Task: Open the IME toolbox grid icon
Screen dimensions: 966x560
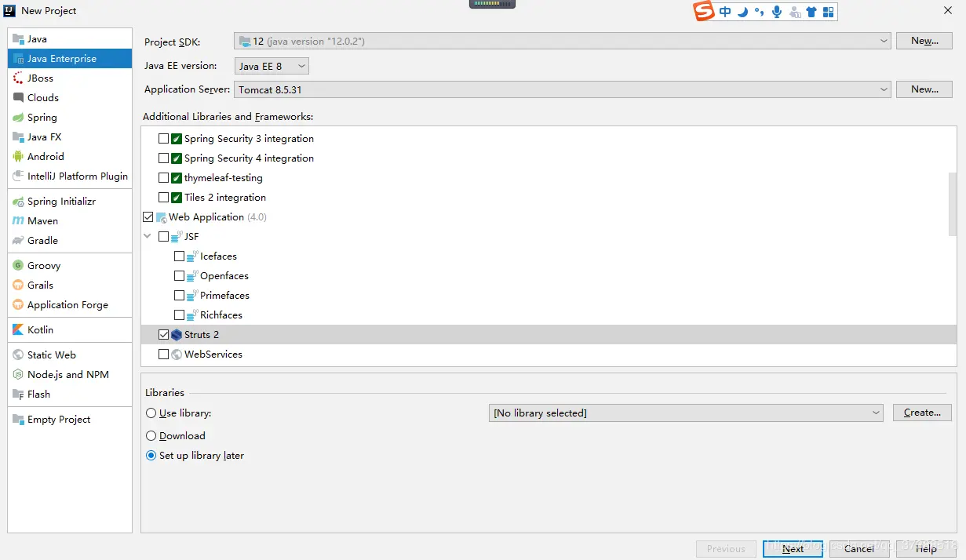Action: (829, 12)
